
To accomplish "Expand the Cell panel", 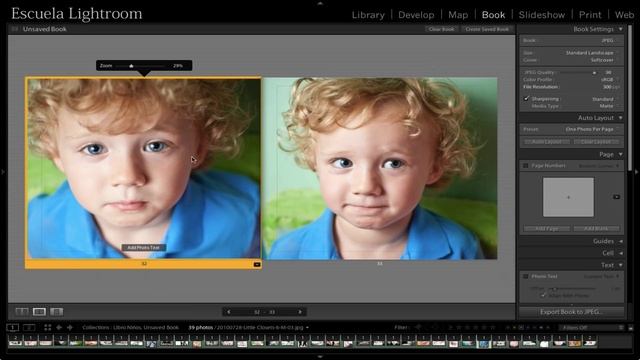I will [x=620, y=253].
